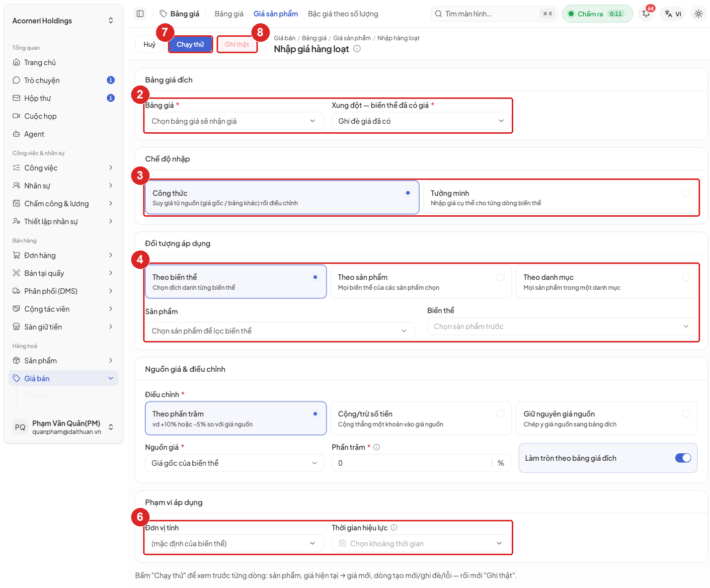The image size is (710, 588).
Task: Open Hộp thư mail icon
Action: (16, 98)
